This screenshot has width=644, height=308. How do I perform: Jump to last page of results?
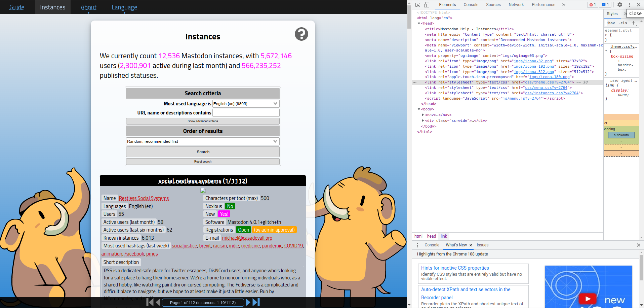(x=256, y=302)
